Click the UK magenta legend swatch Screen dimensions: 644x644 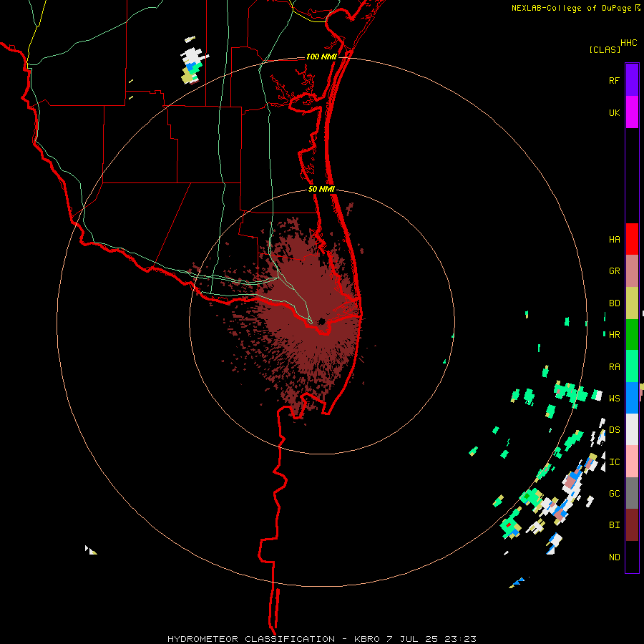click(x=632, y=112)
